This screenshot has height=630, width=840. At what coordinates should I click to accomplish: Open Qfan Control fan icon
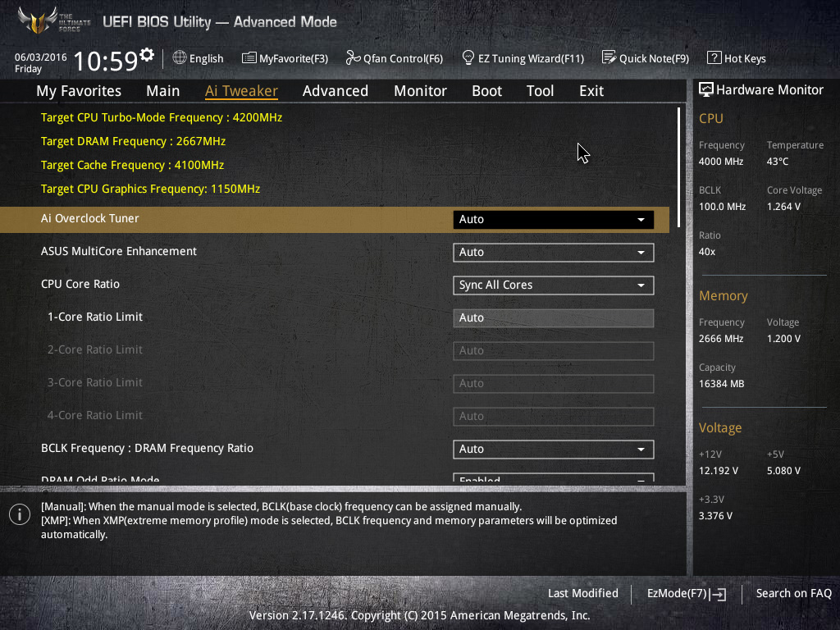[x=353, y=58]
